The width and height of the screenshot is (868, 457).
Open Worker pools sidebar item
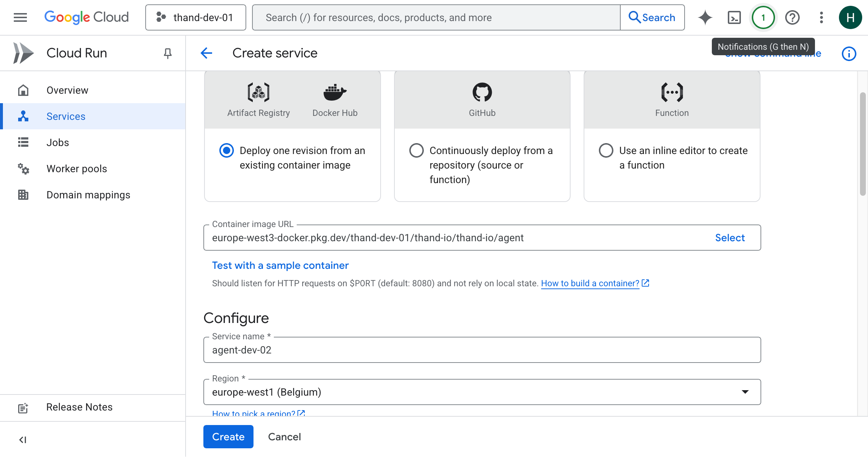point(77,169)
